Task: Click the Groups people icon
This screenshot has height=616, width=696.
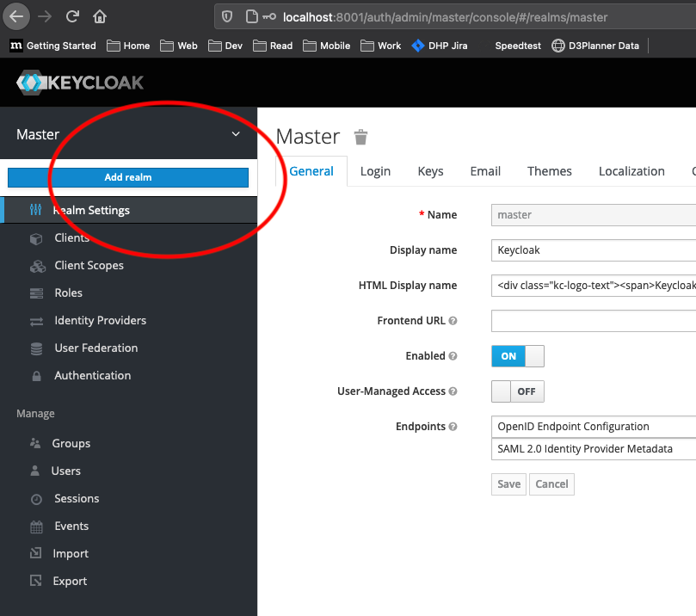Action: (x=35, y=443)
